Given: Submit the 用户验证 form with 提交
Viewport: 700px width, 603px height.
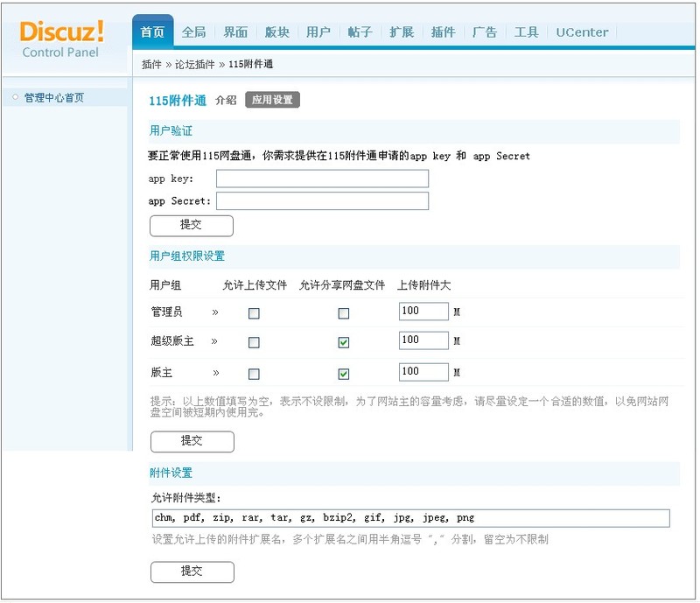Looking at the screenshot, I should 192,226.
